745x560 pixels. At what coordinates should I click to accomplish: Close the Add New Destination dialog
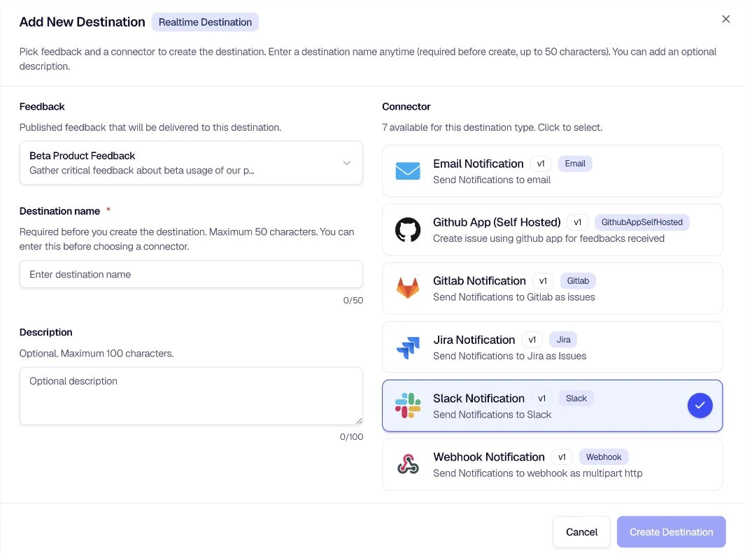[x=725, y=19]
